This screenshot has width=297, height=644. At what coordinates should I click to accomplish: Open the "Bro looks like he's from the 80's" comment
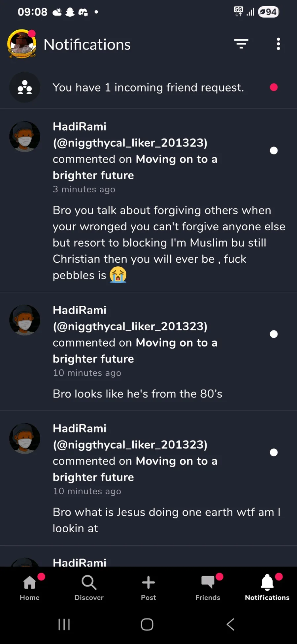(138, 394)
